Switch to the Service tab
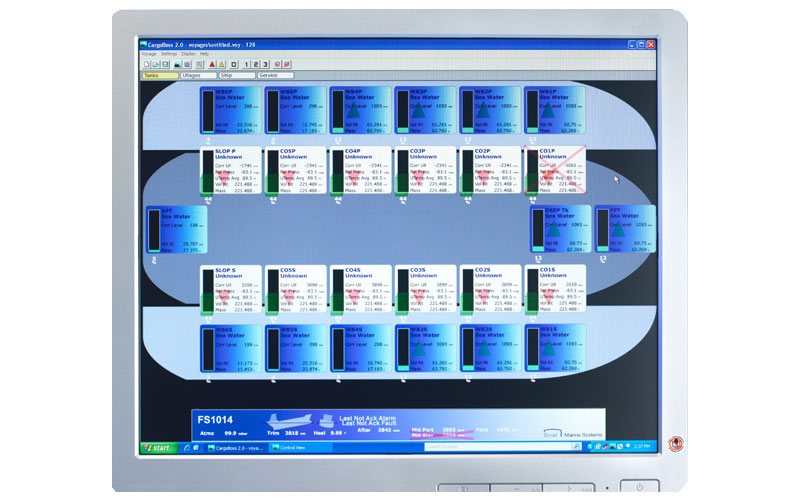This screenshot has width=800, height=500. [x=275, y=76]
